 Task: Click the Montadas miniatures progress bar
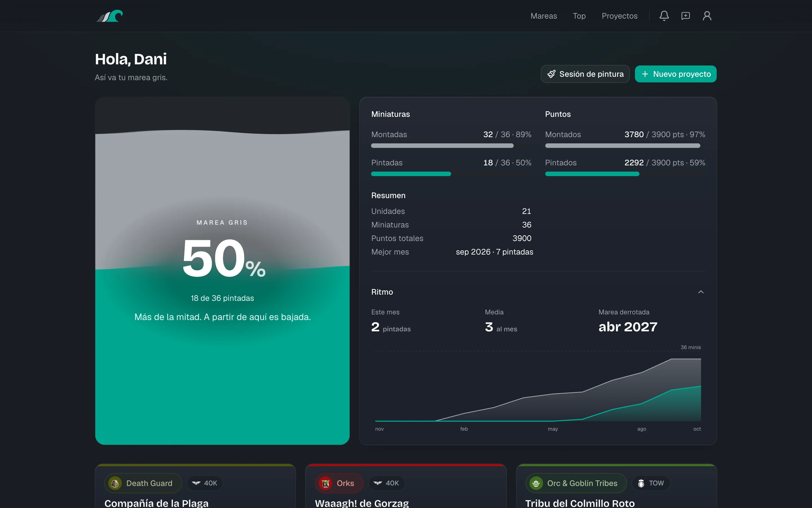pos(451,146)
